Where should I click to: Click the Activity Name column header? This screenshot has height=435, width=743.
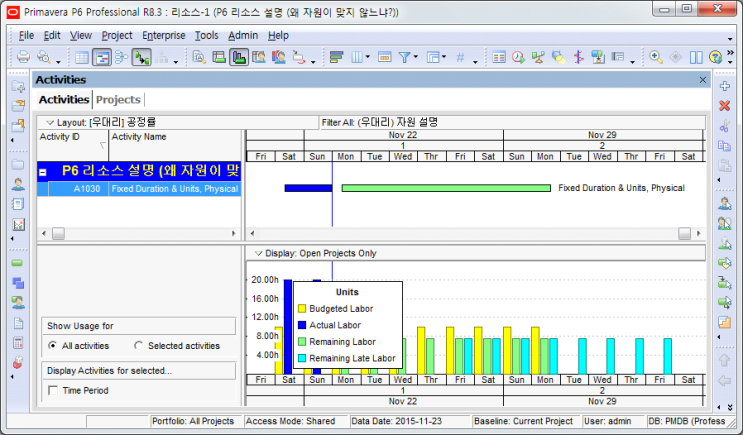tap(175, 145)
